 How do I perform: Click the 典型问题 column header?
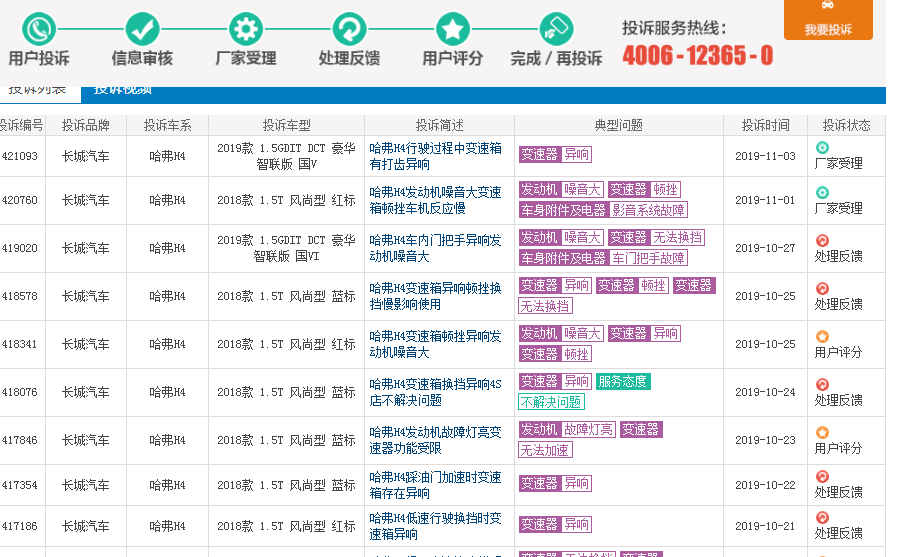[x=618, y=125]
